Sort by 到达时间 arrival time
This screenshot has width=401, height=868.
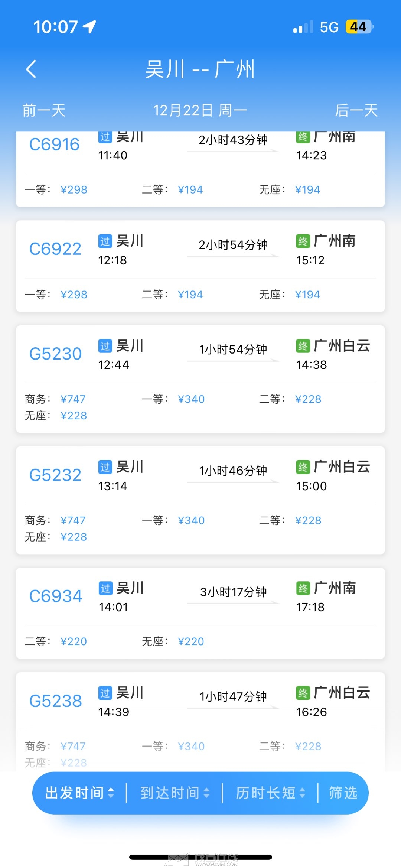[x=175, y=793]
